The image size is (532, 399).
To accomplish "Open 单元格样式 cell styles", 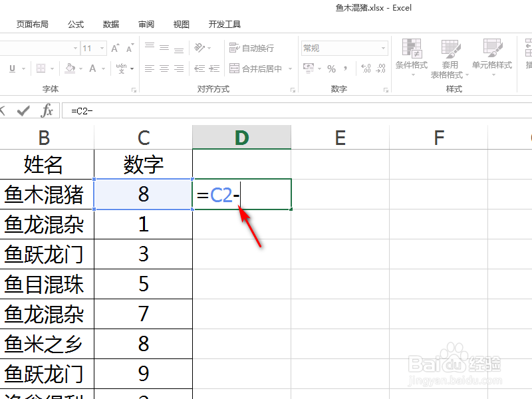I will (492, 57).
